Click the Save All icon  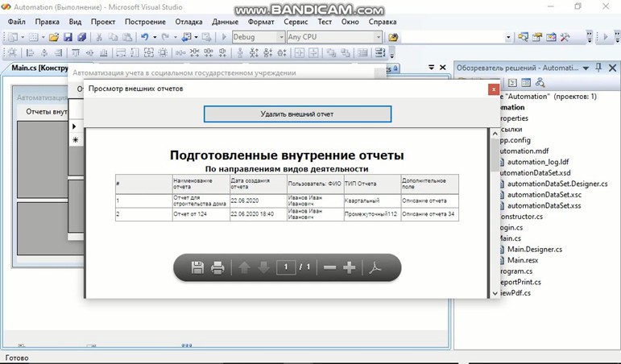pos(81,37)
